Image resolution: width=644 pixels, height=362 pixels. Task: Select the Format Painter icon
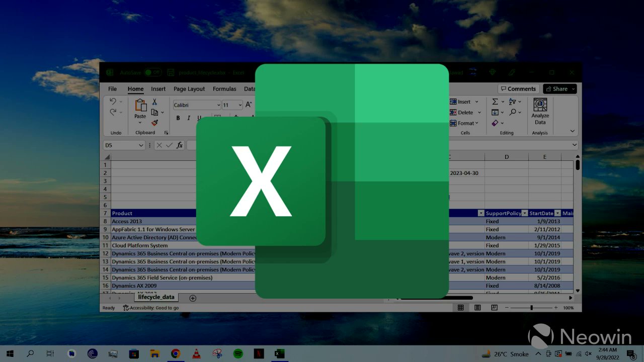click(x=154, y=122)
